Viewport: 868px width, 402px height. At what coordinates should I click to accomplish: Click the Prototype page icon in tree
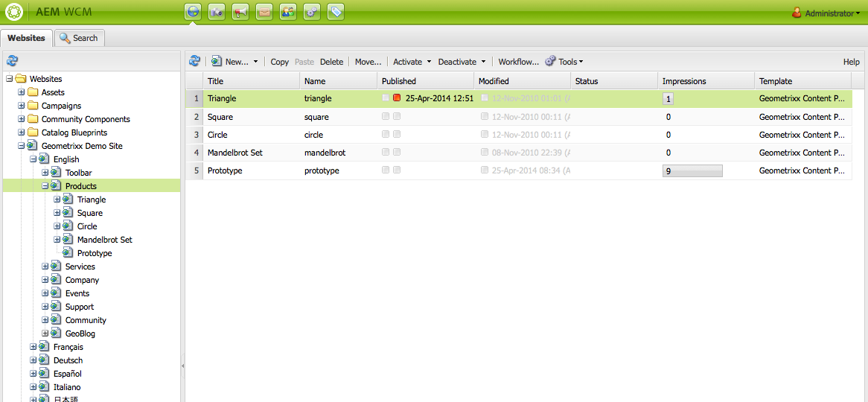pos(68,253)
